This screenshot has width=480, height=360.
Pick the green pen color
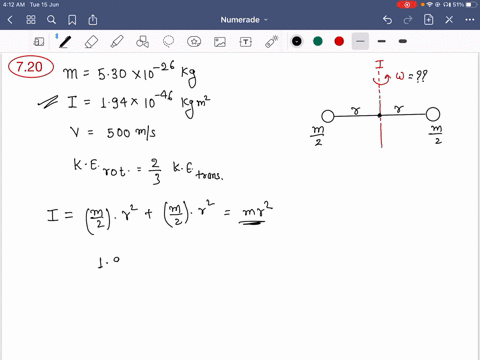318,41
